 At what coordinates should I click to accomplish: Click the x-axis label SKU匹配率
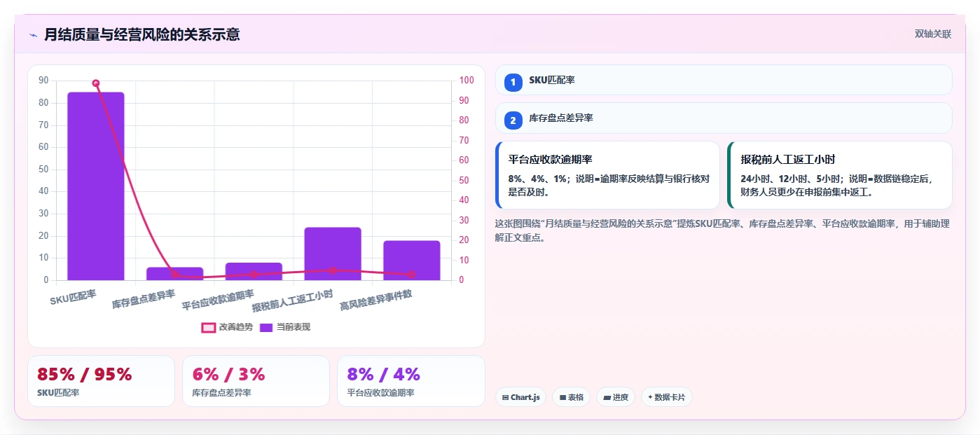[73, 298]
